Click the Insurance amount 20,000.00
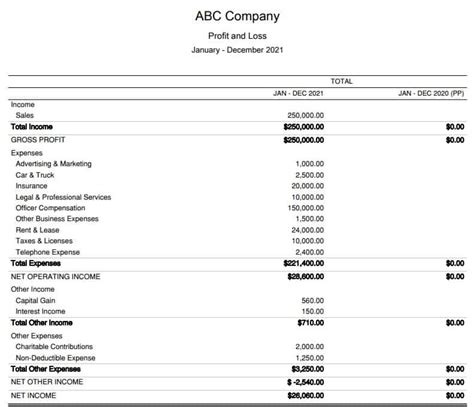 click(308, 186)
